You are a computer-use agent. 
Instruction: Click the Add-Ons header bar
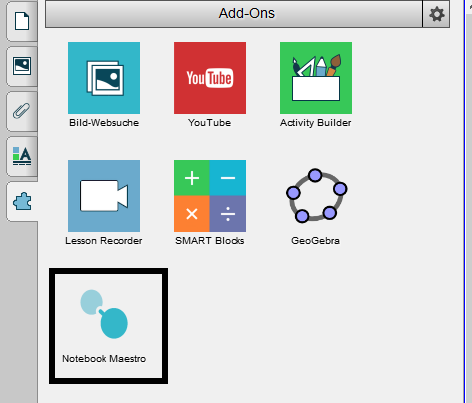[234, 14]
